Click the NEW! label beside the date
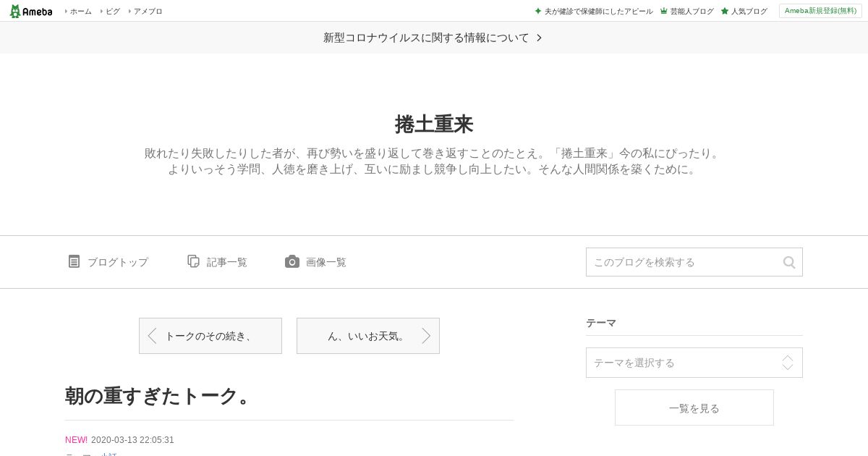The image size is (868, 456). click(x=76, y=440)
